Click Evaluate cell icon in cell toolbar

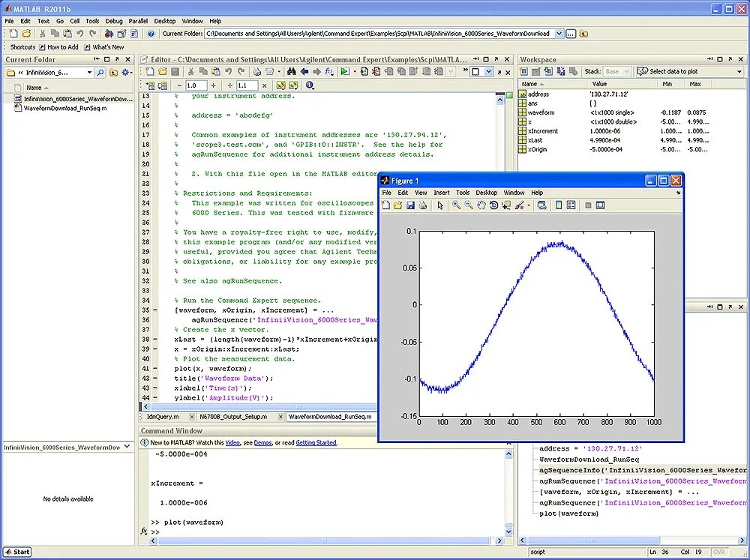(150, 85)
